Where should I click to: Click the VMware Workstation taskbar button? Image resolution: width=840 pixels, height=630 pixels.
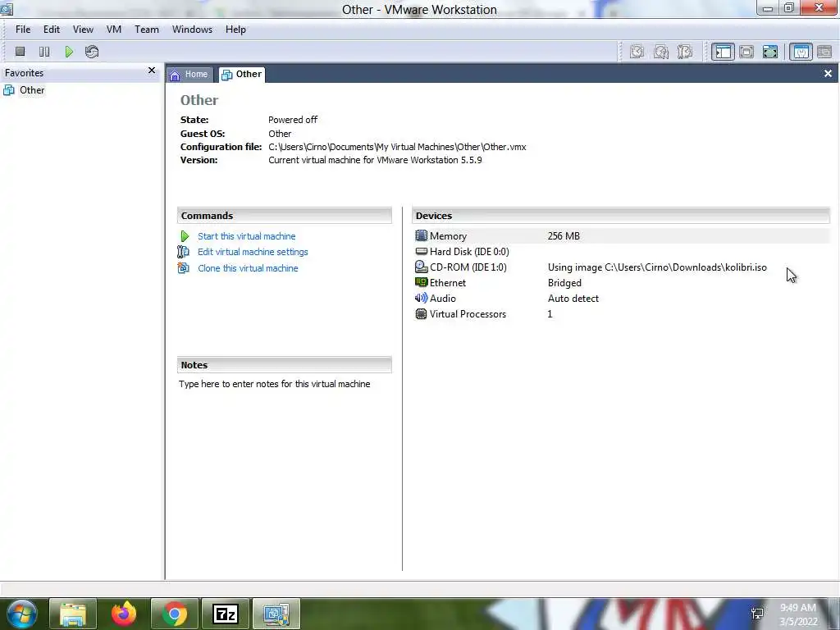[276, 614]
